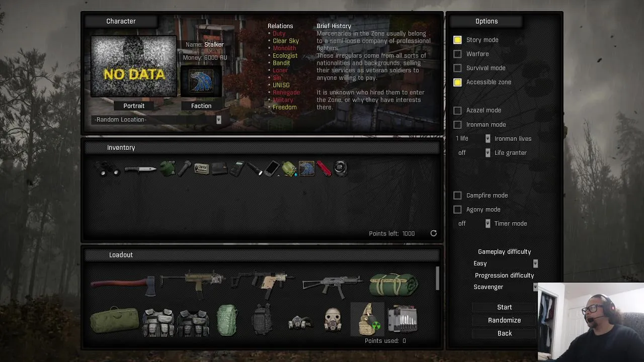Click the Loadout list scrollbar

pos(437,279)
